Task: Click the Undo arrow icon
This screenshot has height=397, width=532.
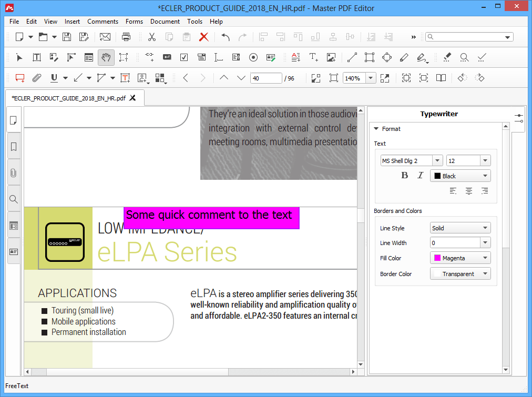Action: [x=226, y=37]
